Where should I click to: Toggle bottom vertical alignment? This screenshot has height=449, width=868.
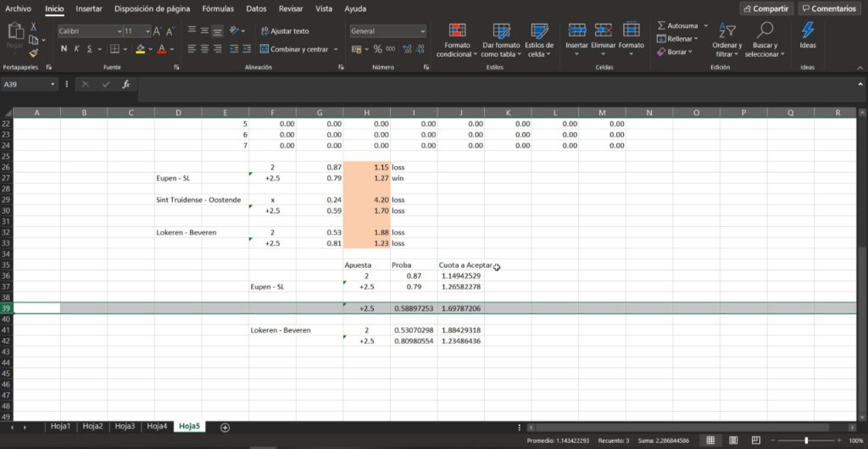click(218, 31)
